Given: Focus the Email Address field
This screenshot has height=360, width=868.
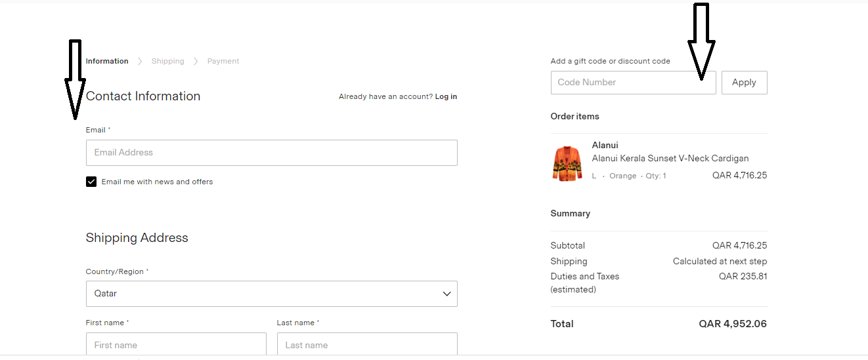Looking at the screenshot, I should [x=271, y=153].
